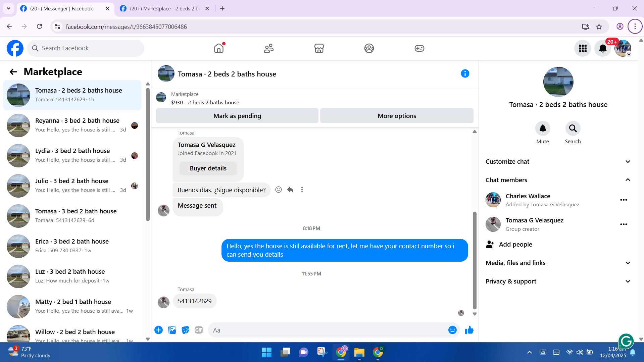Open the emoji picker in message box
The image size is (644, 362).
point(452,330)
